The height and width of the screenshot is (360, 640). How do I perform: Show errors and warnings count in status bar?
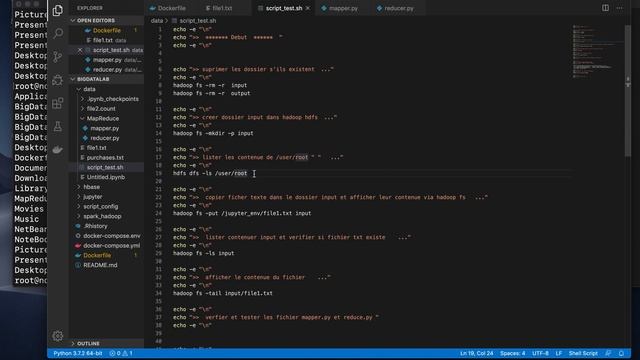[121, 353]
